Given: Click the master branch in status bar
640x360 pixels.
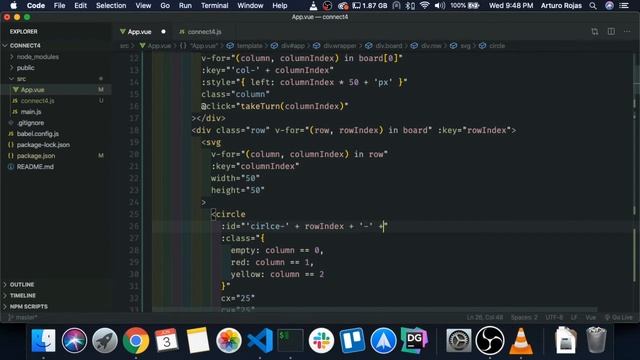Looking at the screenshot, I should tap(23, 317).
